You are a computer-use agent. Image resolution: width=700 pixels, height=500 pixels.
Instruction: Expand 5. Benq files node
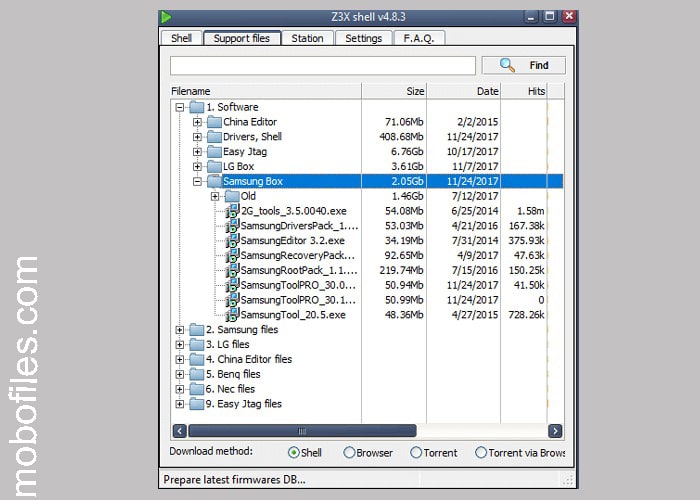click(179, 374)
